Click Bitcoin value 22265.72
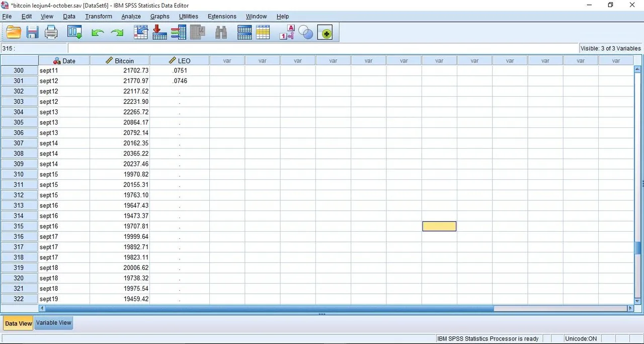Image resolution: width=644 pixels, height=344 pixels. pyautogui.click(x=120, y=112)
